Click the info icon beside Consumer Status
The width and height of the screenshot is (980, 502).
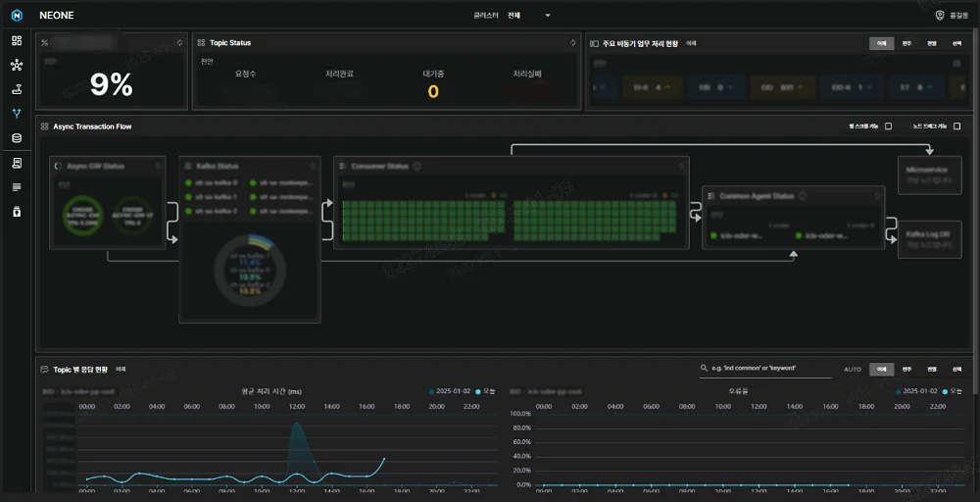click(x=417, y=167)
